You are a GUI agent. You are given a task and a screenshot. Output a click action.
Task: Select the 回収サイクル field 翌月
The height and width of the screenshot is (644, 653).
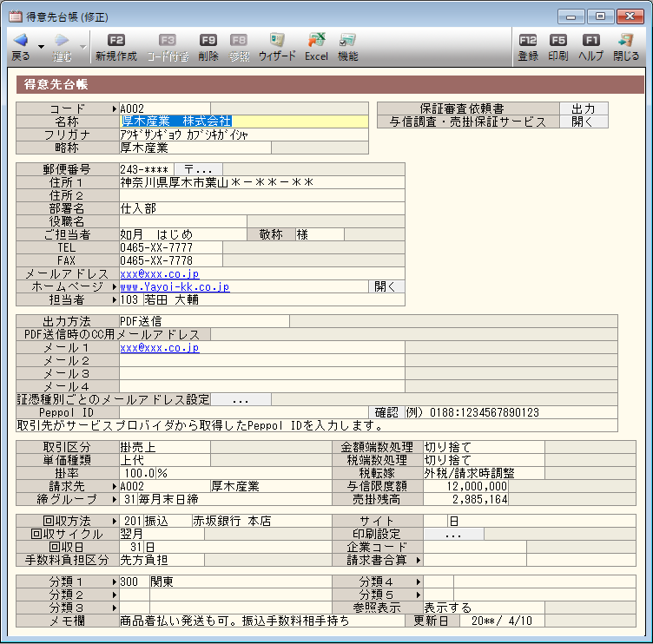tap(162, 534)
